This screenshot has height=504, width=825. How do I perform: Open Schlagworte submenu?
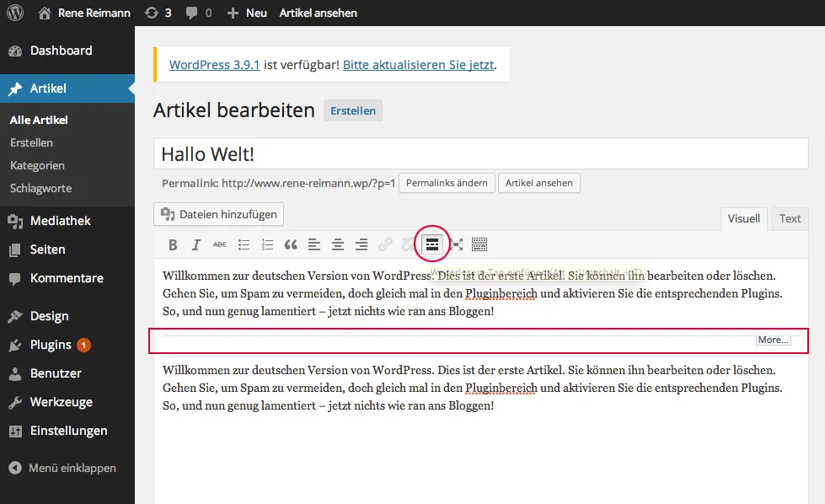(41, 188)
